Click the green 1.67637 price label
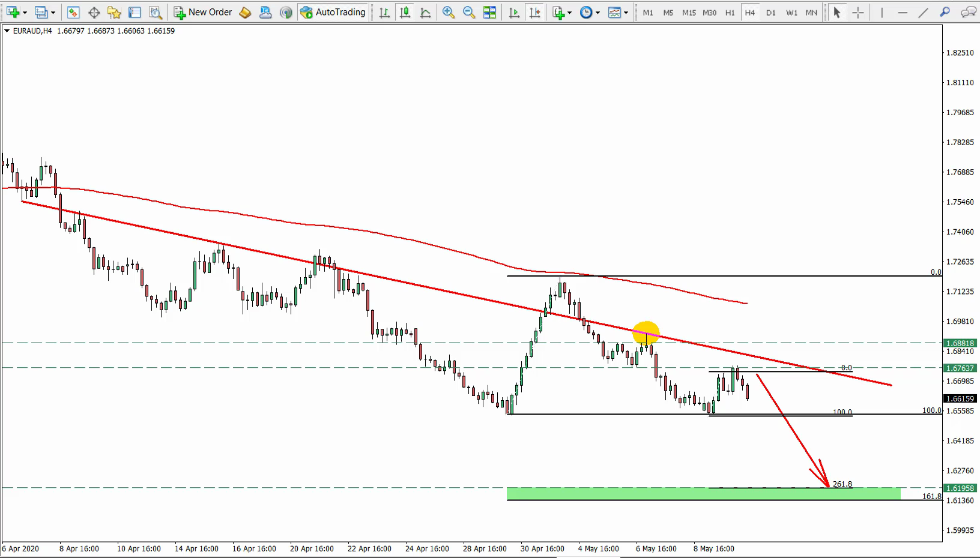 960,368
